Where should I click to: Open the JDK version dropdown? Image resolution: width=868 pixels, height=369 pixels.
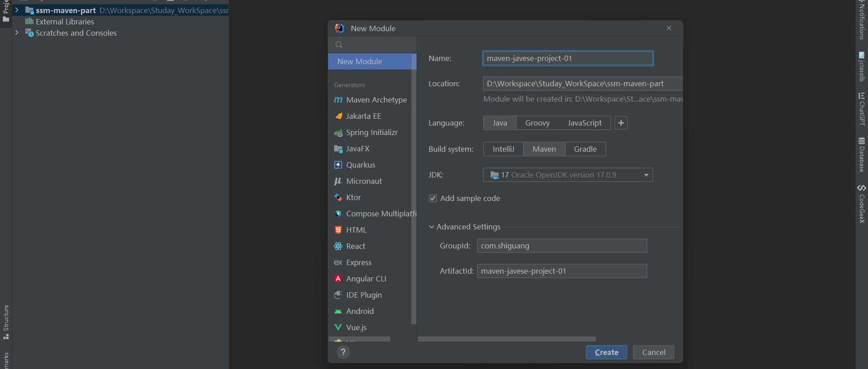pyautogui.click(x=568, y=175)
